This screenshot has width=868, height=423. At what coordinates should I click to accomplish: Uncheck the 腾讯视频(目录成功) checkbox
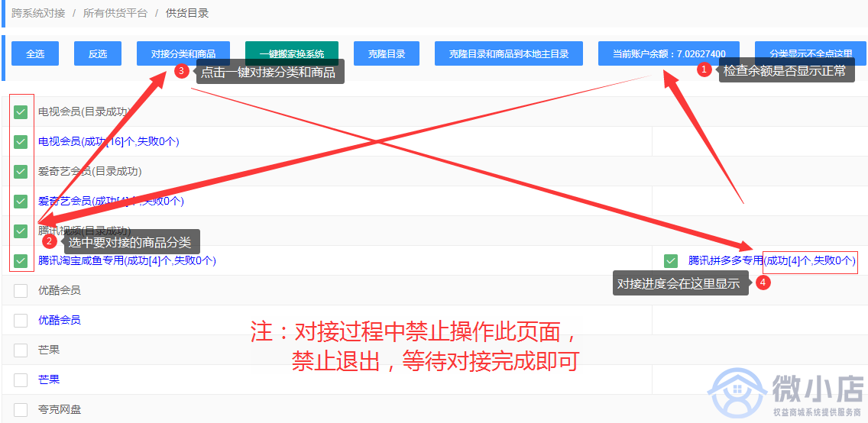(21, 231)
